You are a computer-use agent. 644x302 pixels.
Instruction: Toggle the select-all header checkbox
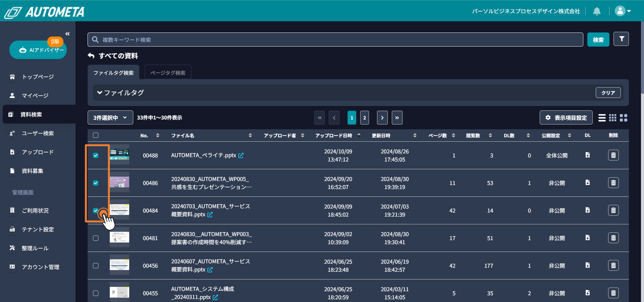tap(96, 135)
